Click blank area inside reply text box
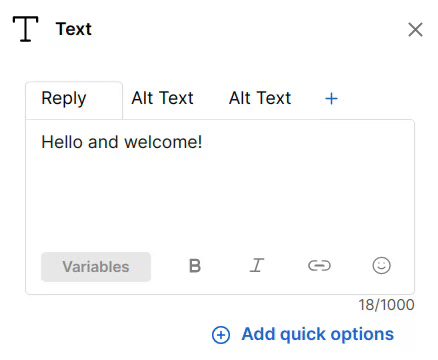Screen dimensions: 438x360 point(220,200)
